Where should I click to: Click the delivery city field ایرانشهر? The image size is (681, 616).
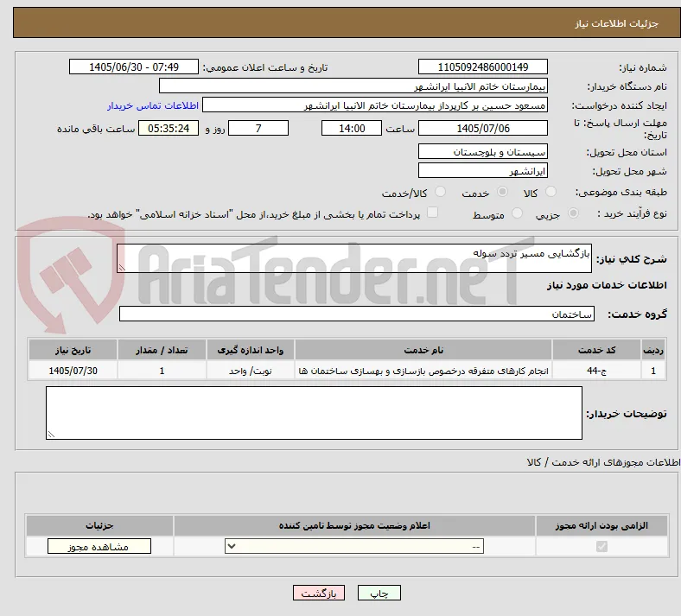[x=482, y=170]
